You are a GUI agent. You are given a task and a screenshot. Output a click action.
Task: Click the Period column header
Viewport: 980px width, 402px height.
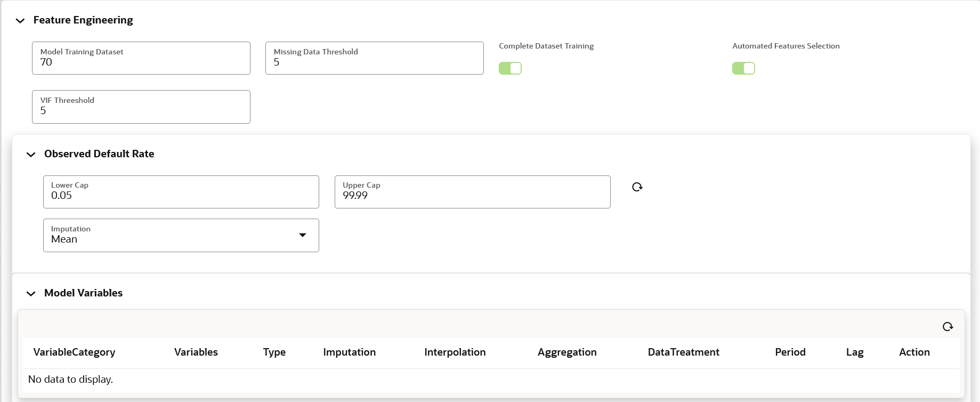pyautogui.click(x=790, y=352)
